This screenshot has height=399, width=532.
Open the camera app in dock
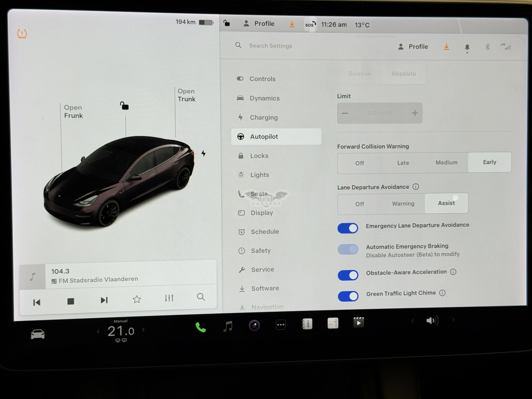point(254,325)
